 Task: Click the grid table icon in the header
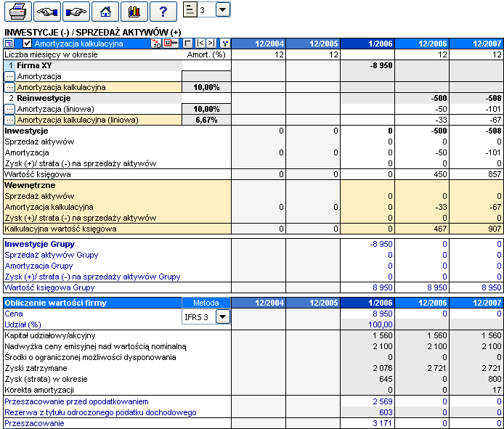(x=187, y=44)
